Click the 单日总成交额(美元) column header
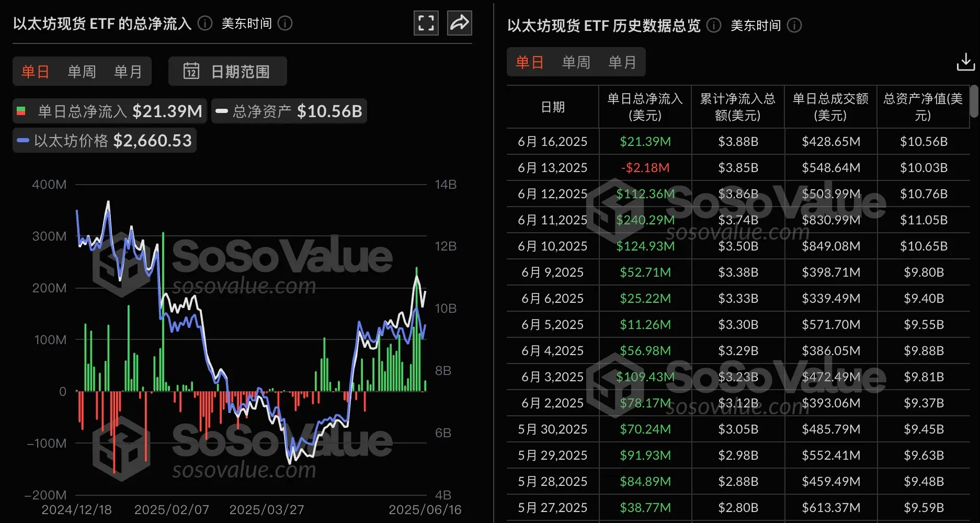The image size is (980, 523). tap(830, 107)
